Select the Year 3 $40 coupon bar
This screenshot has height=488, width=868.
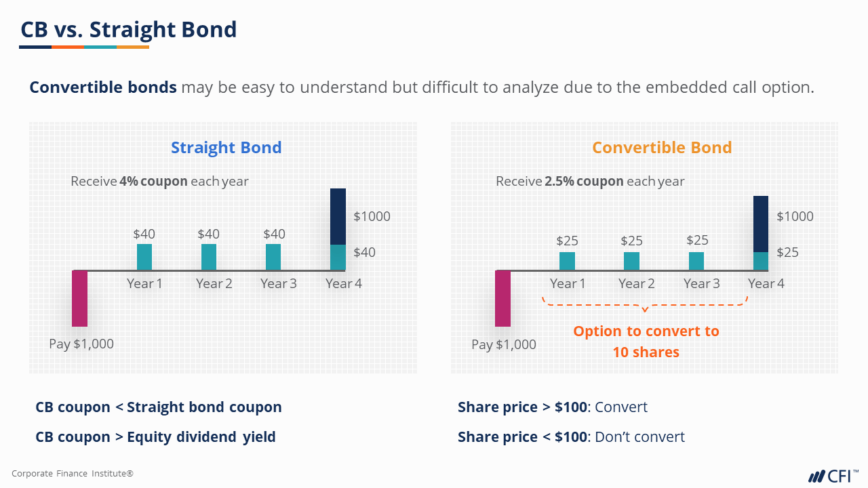[x=273, y=257]
